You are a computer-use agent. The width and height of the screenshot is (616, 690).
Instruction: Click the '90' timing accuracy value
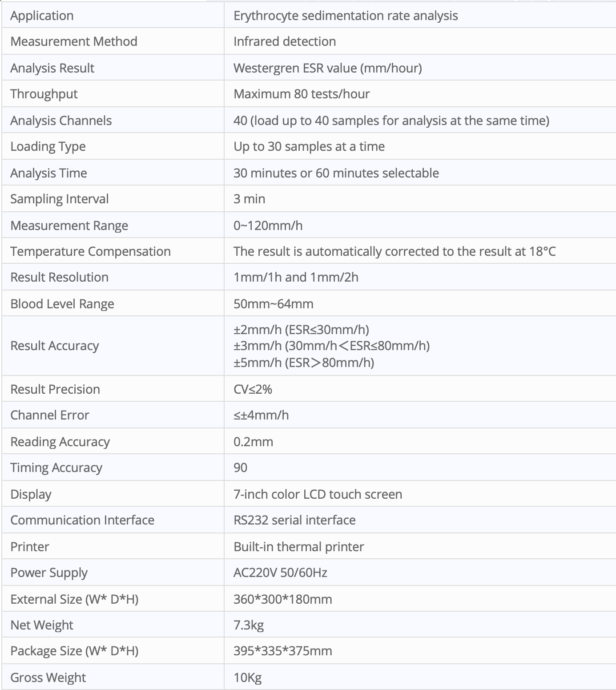pyautogui.click(x=241, y=468)
